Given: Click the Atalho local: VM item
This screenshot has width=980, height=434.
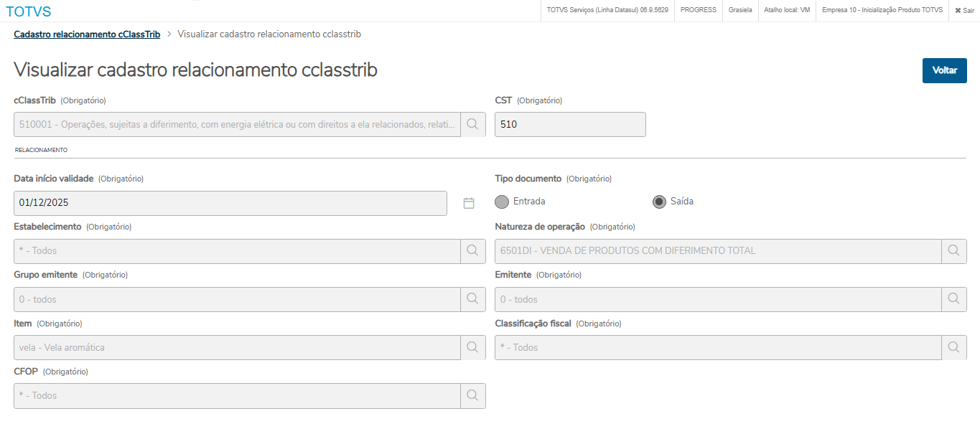Looking at the screenshot, I should (x=787, y=10).
